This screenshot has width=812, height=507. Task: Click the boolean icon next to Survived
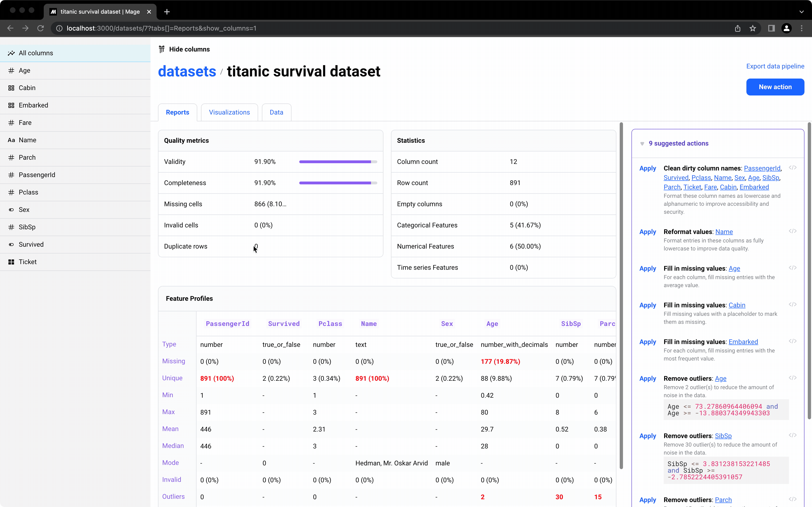tap(11, 245)
